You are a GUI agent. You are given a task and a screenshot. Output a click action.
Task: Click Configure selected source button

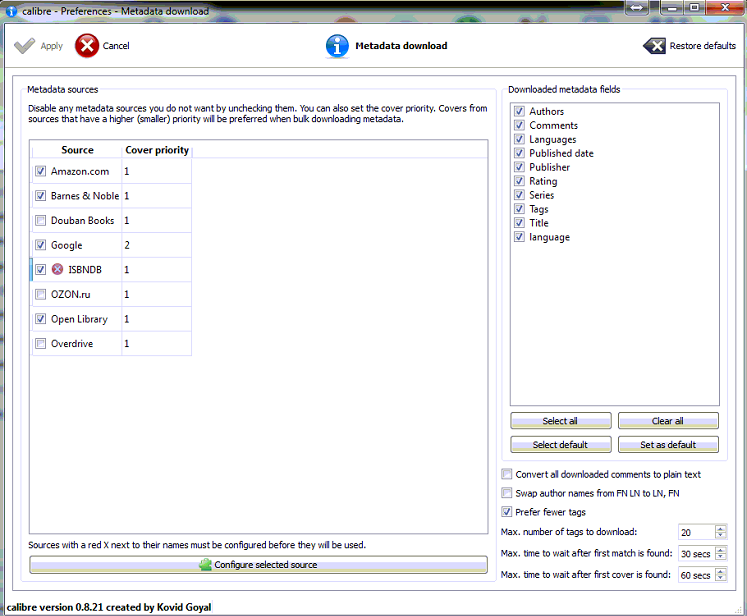(x=258, y=565)
